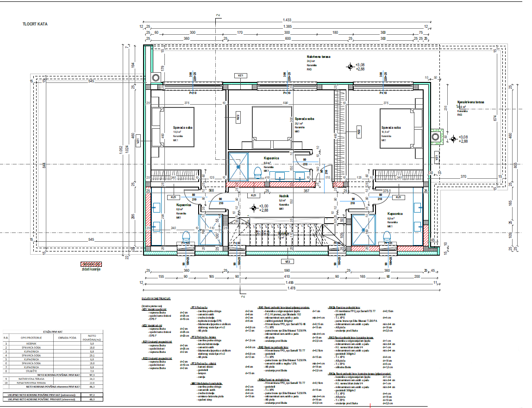Click the elevation marker on Nakrivena terasa

coord(350,66)
